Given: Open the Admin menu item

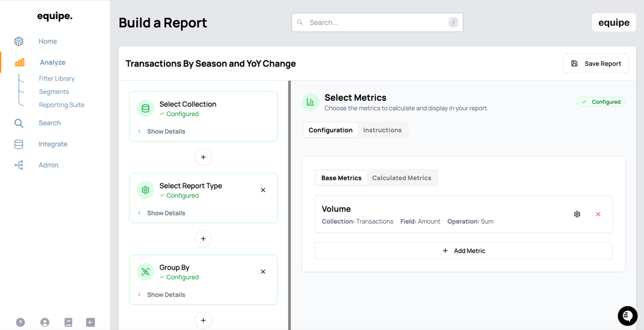Looking at the screenshot, I should [48, 165].
